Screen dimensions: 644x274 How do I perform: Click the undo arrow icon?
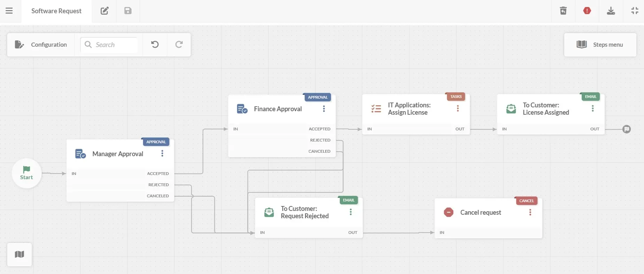point(155,45)
